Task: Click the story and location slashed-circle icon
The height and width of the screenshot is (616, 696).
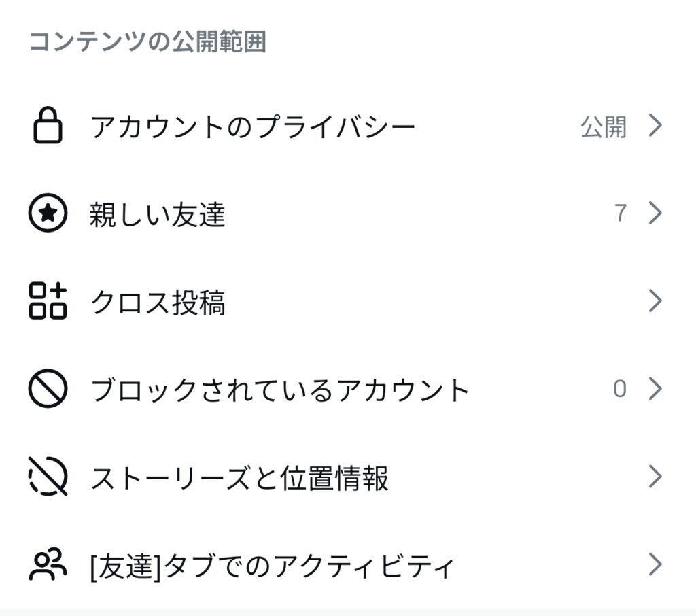Action: point(48,477)
